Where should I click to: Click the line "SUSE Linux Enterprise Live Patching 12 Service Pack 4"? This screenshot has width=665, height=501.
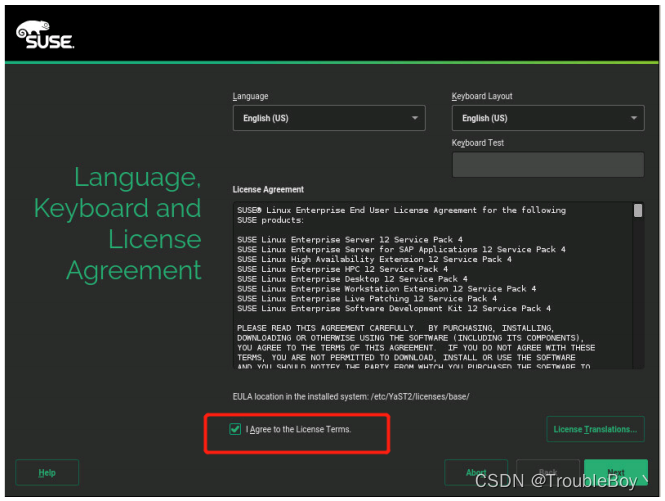(x=367, y=299)
